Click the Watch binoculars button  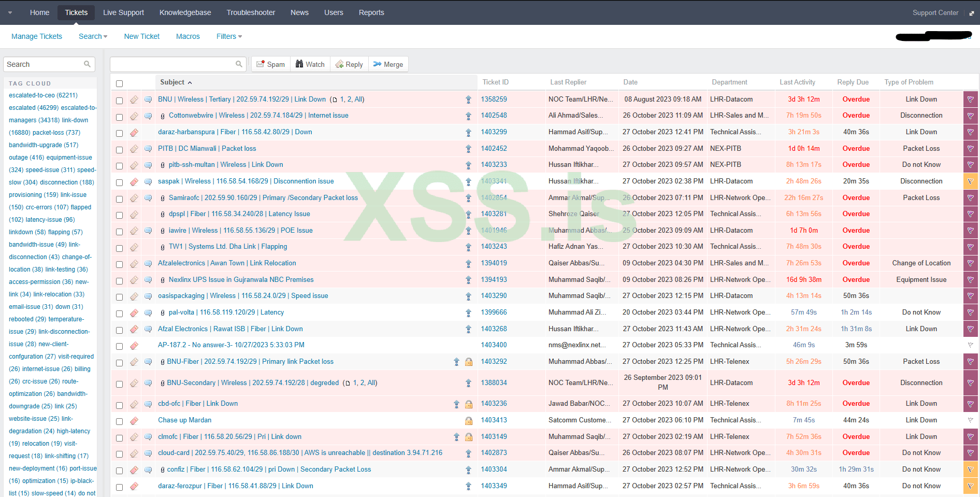click(x=310, y=64)
